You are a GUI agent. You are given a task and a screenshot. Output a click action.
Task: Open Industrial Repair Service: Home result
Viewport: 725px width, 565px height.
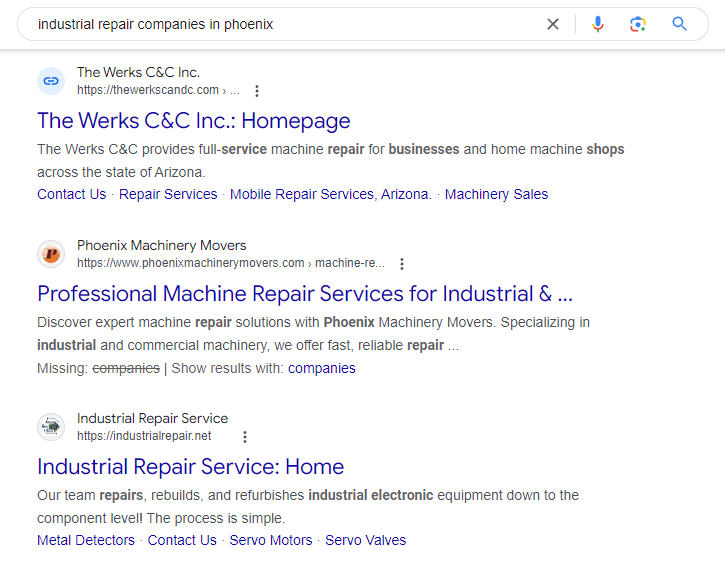pos(190,467)
